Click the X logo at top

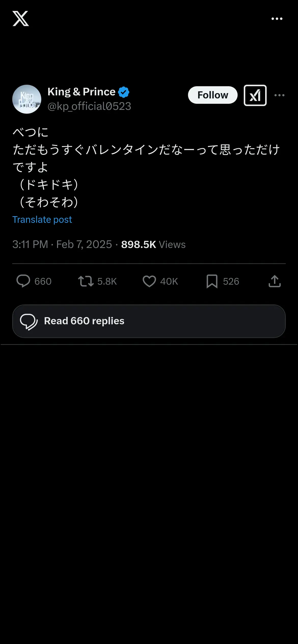click(x=21, y=19)
